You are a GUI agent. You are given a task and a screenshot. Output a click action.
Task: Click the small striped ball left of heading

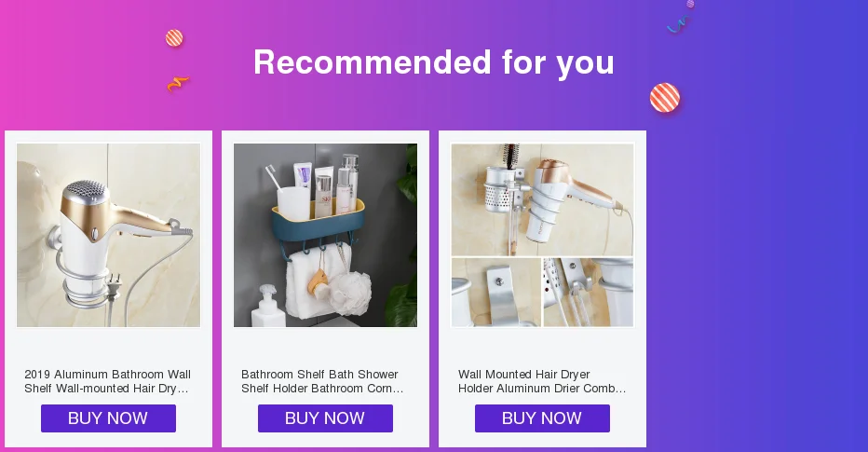click(x=174, y=38)
